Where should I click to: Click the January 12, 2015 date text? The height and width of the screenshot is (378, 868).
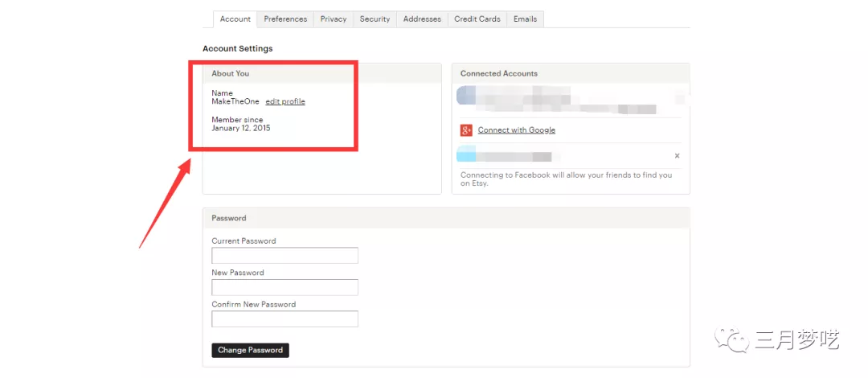(x=241, y=128)
